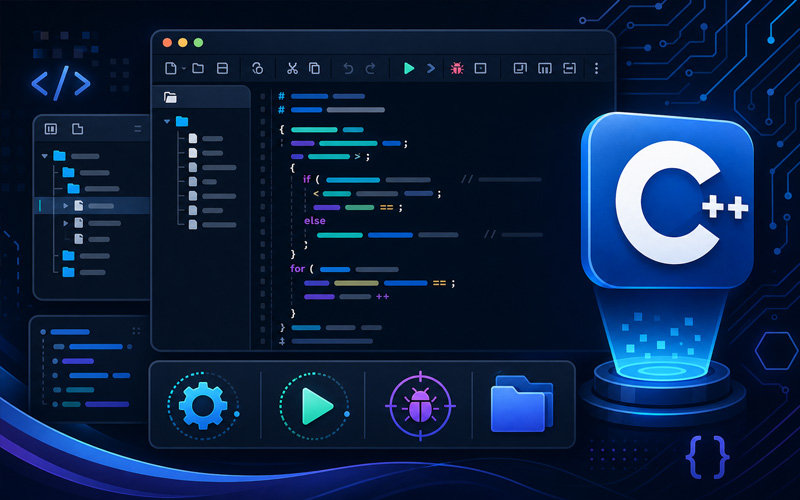This screenshot has width=800, height=500.
Task: Click the Undo arrow
Action: click(348, 68)
